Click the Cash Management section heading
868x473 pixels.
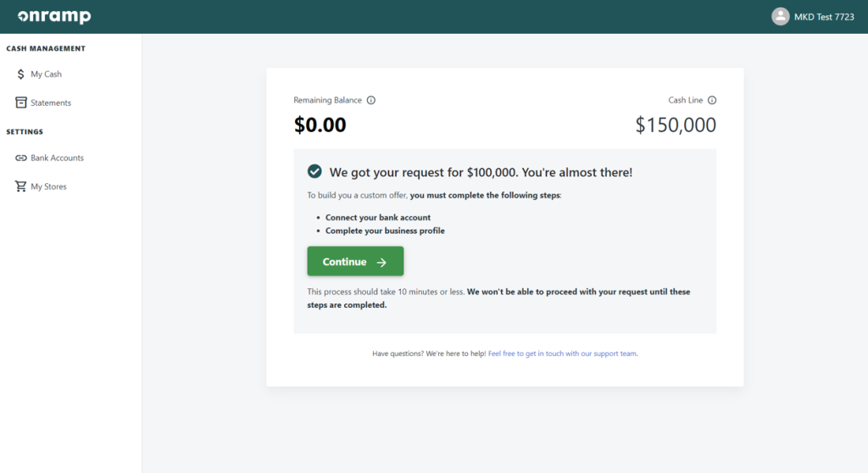click(x=46, y=48)
